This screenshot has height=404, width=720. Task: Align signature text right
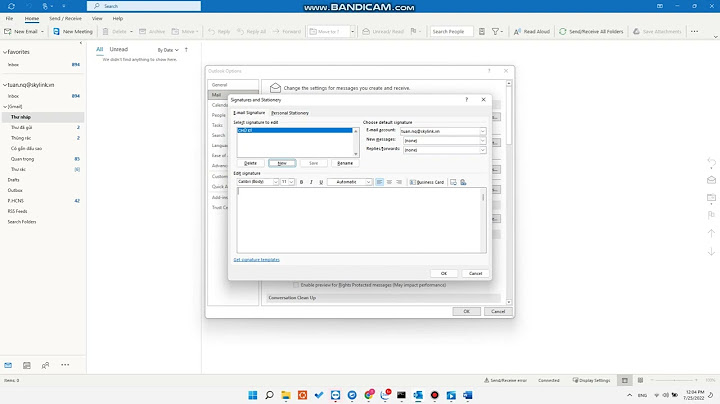coord(399,182)
